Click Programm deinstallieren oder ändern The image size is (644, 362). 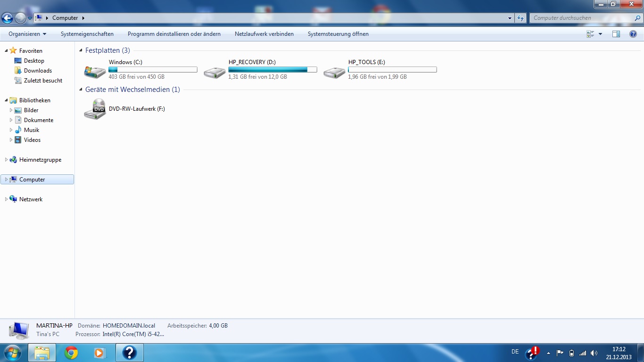174,34
